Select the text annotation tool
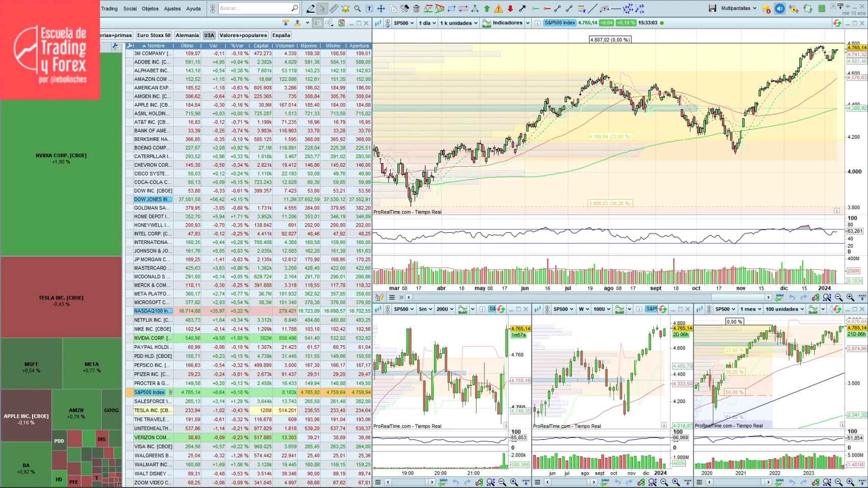The image size is (868, 488). pyautogui.click(x=369, y=8)
